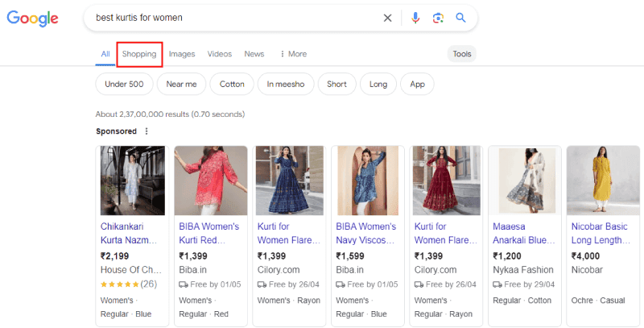Select the 'Long' filter chip
Screen dimensions: 644x328
[378, 84]
